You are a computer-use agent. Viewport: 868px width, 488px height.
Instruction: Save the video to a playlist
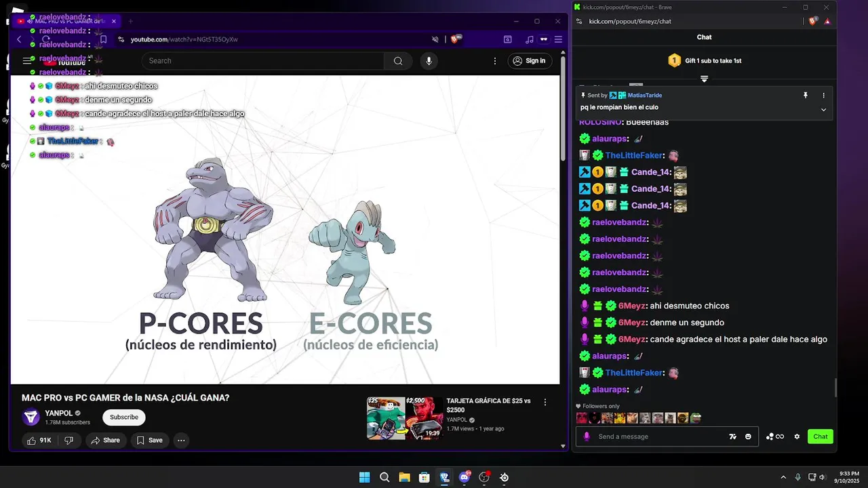point(150,441)
